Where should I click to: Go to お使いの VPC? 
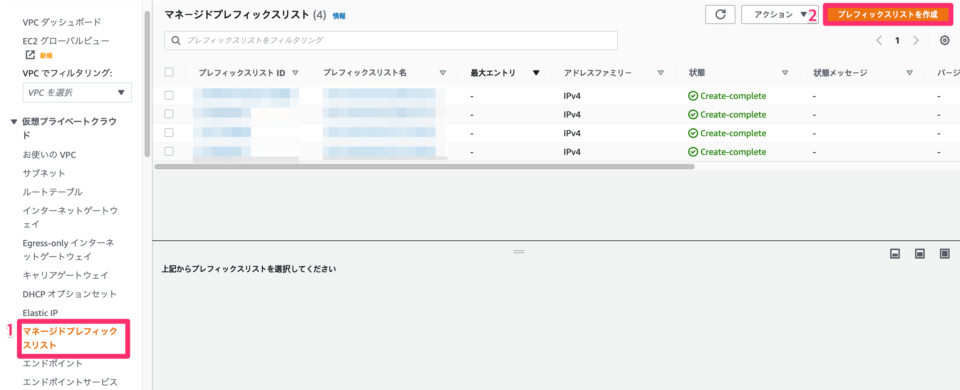[50, 154]
